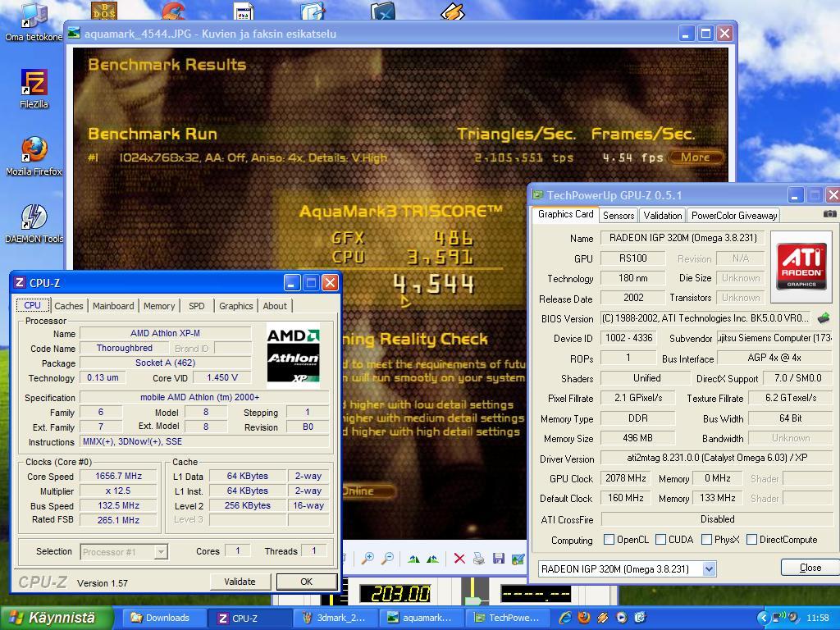Switch to the Caches tab in CPU-Z

pos(69,306)
